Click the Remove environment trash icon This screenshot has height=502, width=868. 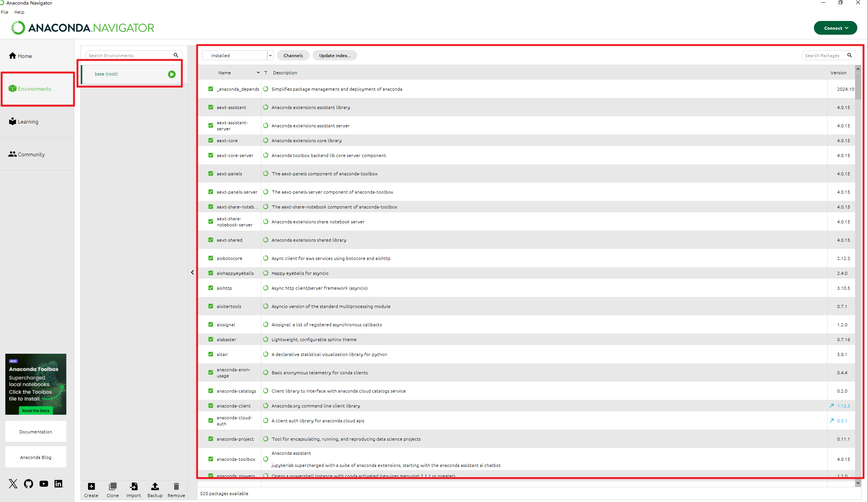176,486
